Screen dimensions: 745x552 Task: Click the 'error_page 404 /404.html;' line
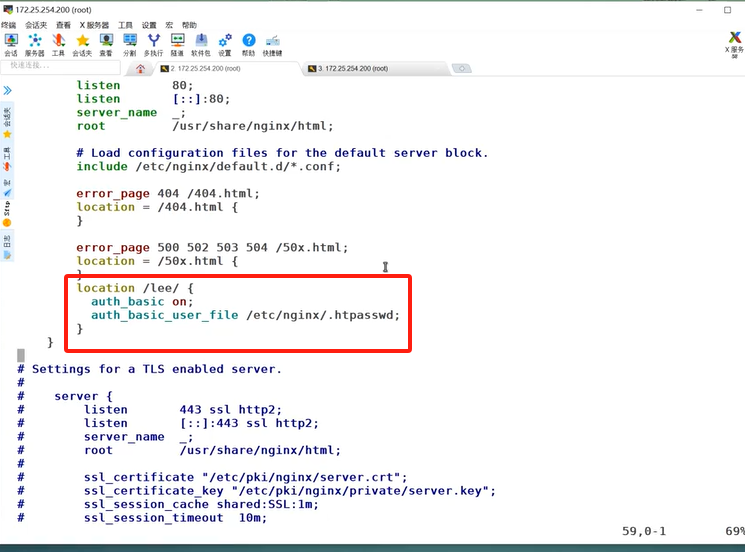point(168,193)
